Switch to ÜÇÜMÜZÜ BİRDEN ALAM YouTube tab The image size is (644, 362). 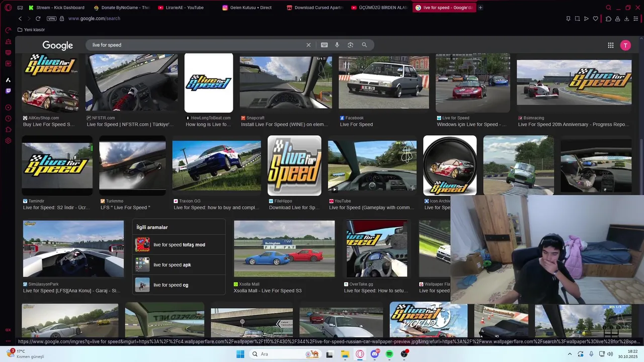(x=379, y=8)
